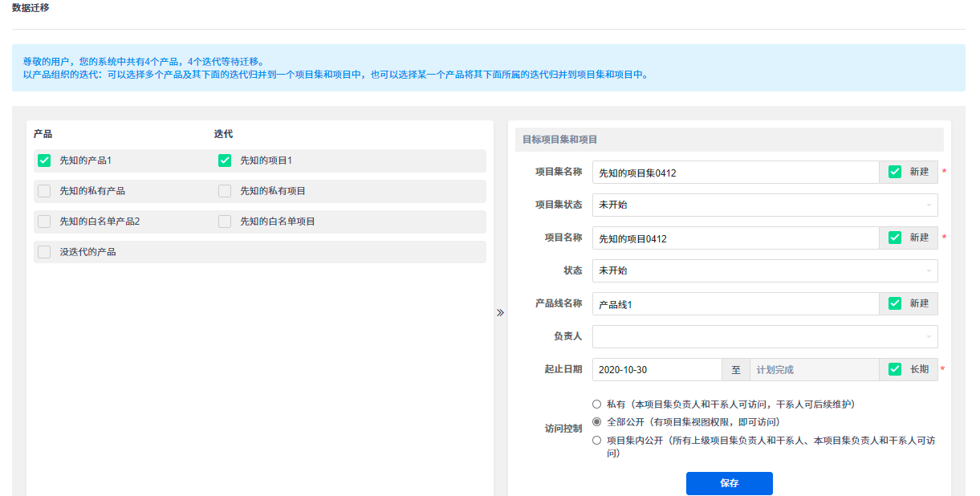Open the 负责人 owner dropdown
The width and height of the screenshot is (980, 496).
click(x=764, y=336)
